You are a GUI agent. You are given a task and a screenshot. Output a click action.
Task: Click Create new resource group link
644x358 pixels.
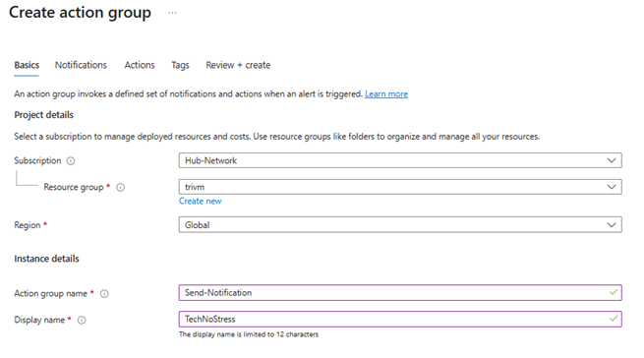(x=200, y=201)
